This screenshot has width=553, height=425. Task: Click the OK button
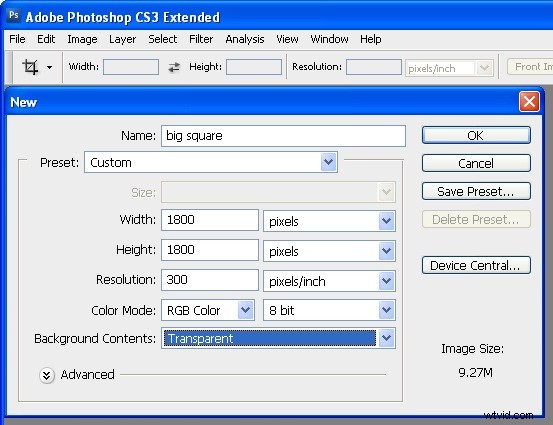(x=476, y=135)
